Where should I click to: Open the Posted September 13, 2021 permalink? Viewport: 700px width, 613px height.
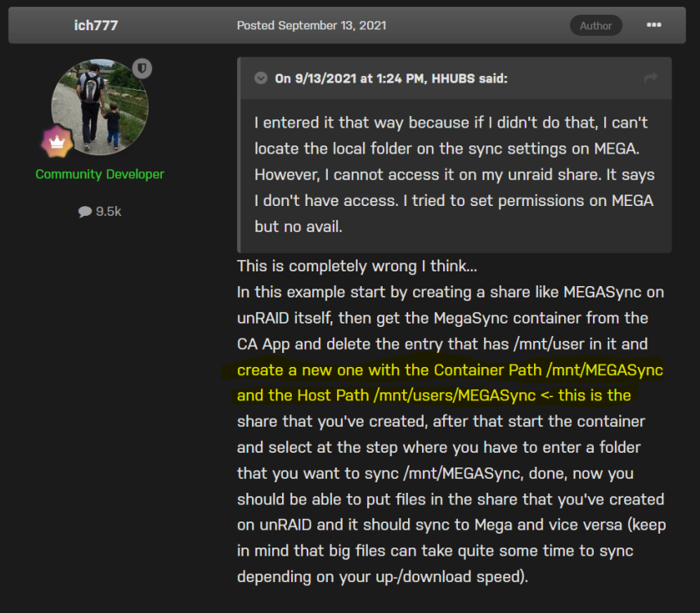click(312, 25)
